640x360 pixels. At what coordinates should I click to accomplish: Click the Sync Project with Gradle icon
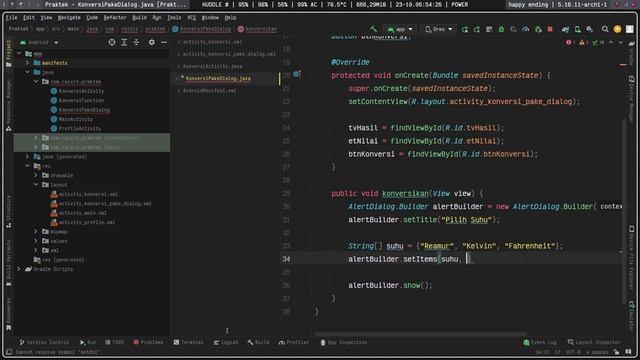click(565, 29)
